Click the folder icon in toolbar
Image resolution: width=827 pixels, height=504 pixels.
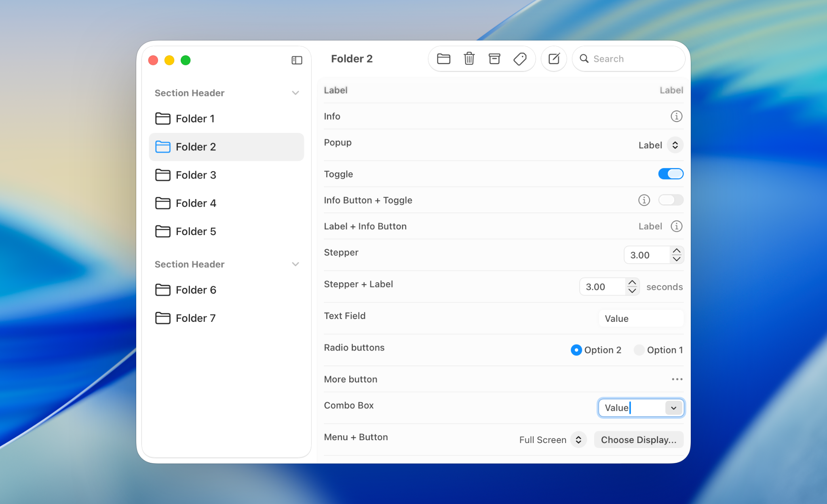pyautogui.click(x=443, y=59)
